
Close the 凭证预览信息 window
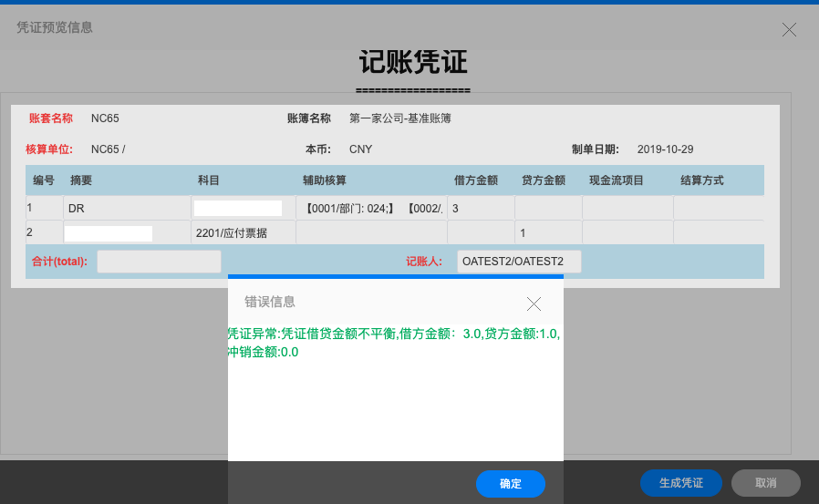789,30
